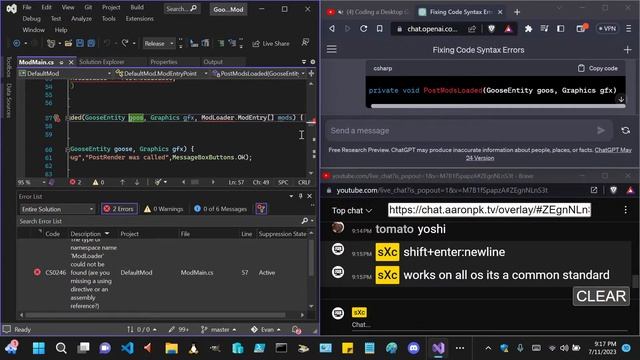Open the DefaultMod.ModEntryPoint class dropdown

pos(162,73)
